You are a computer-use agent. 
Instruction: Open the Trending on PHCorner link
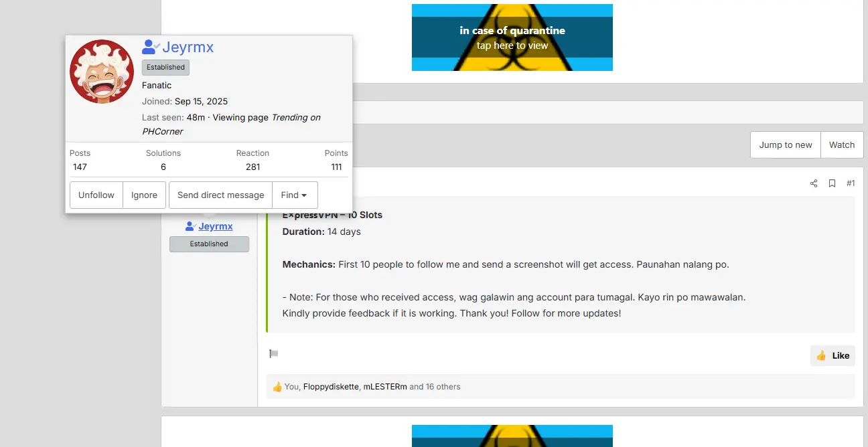pos(232,124)
